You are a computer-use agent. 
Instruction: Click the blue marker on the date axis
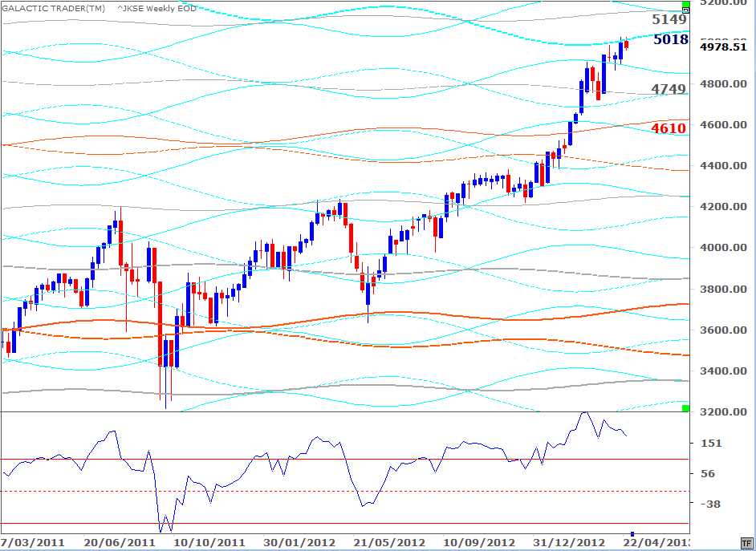coord(632,533)
